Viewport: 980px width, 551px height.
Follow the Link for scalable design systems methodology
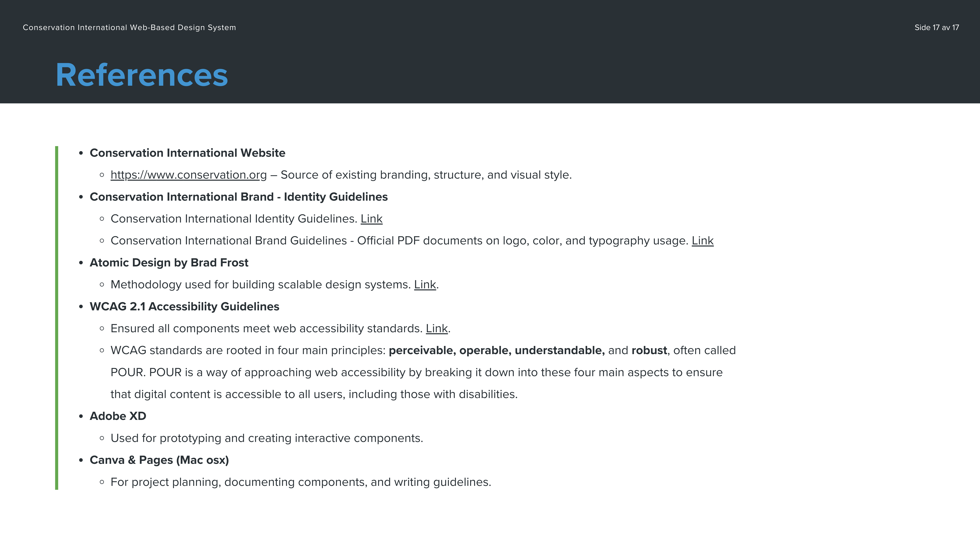[x=425, y=285]
